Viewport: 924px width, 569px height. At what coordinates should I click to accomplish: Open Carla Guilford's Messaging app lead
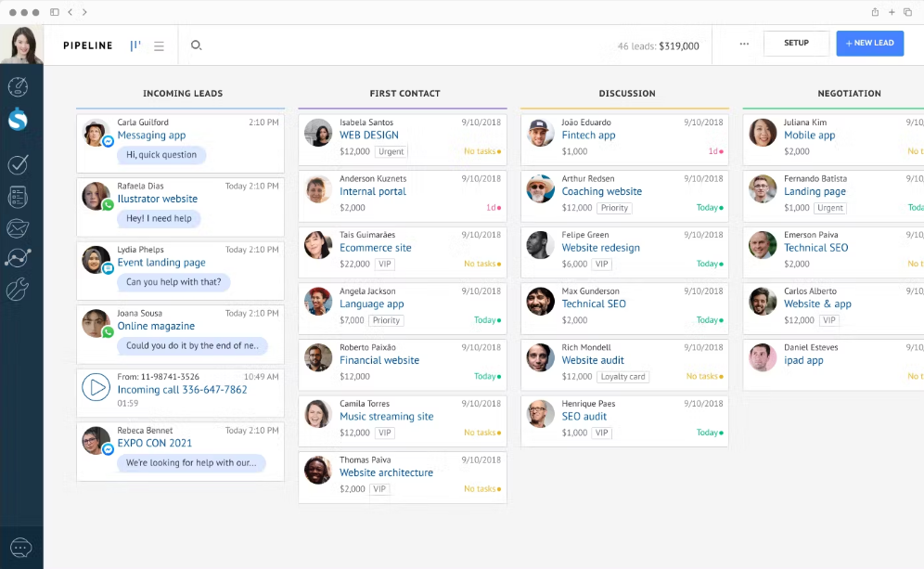(x=151, y=136)
